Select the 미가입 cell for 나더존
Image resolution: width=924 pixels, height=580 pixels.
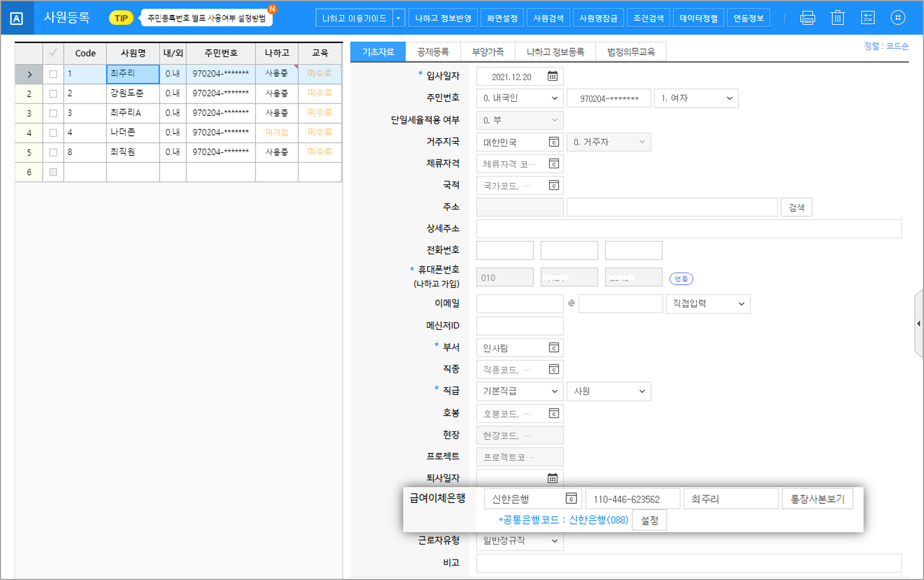[277, 132]
